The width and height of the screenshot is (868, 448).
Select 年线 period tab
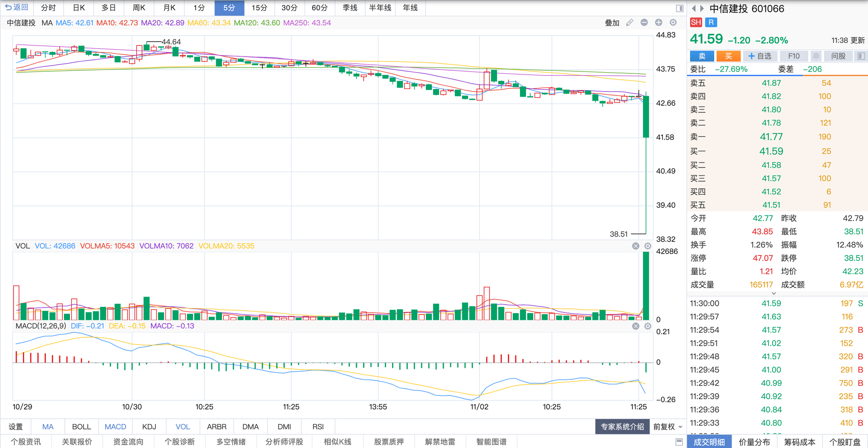point(410,8)
